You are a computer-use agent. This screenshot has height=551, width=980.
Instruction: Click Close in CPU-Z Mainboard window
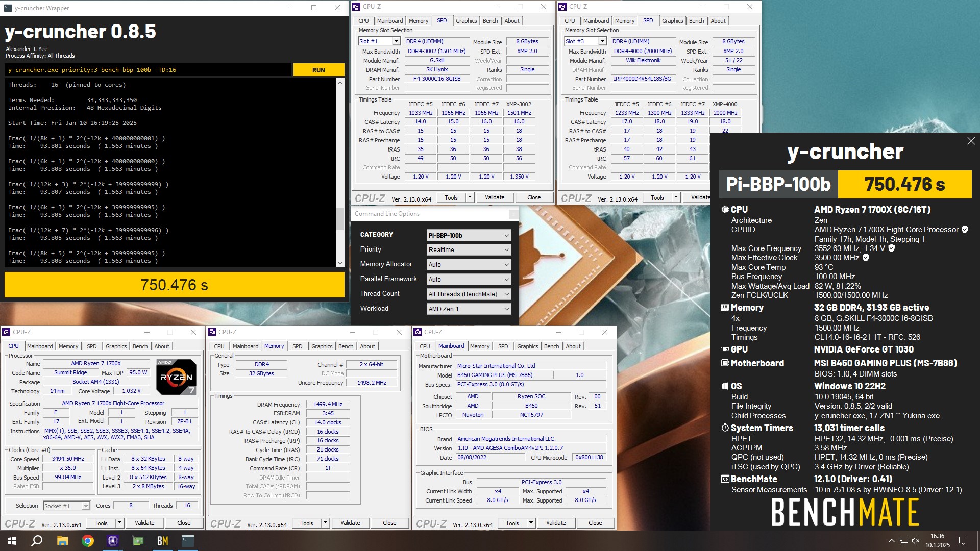(x=595, y=523)
